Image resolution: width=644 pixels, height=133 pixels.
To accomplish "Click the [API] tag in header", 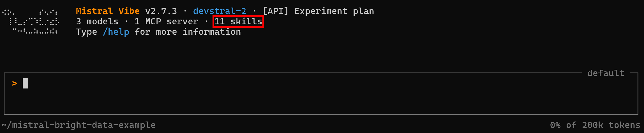I will [275, 11].
